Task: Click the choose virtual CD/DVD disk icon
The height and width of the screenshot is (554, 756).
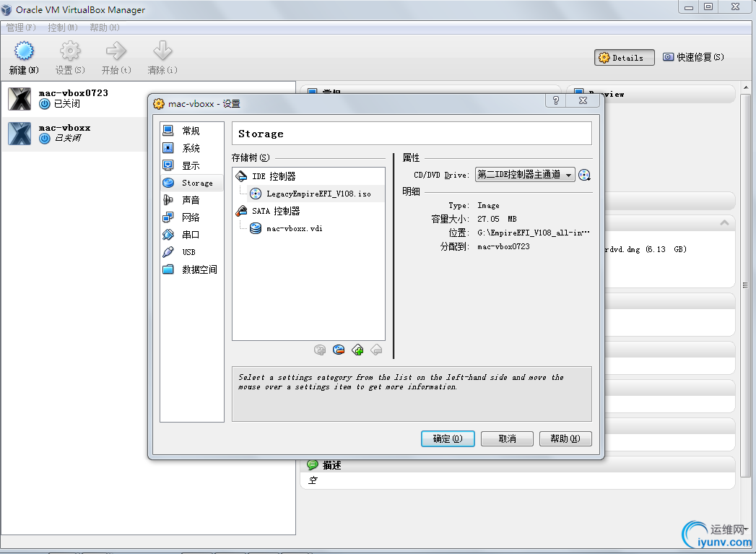Action: point(584,175)
